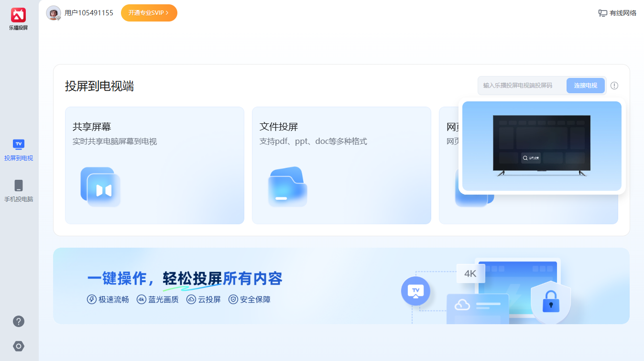Click 蓝光画质 4K icon

click(141, 300)
